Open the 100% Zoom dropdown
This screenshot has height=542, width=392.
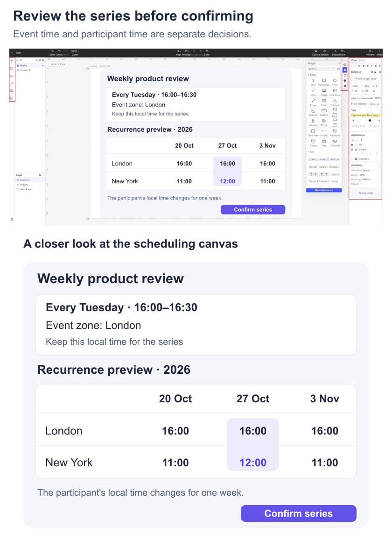click(75, 51)
